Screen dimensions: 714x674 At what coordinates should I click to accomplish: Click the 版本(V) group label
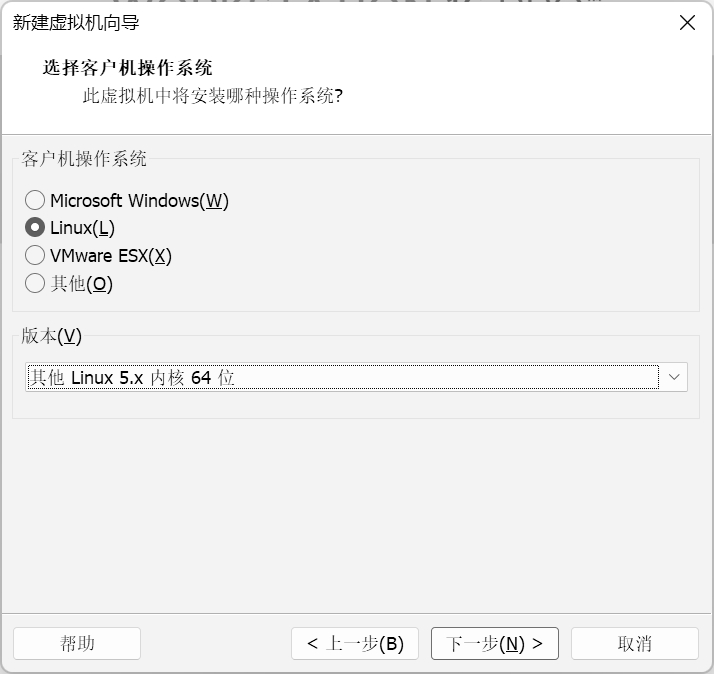[x=51, y=335]
